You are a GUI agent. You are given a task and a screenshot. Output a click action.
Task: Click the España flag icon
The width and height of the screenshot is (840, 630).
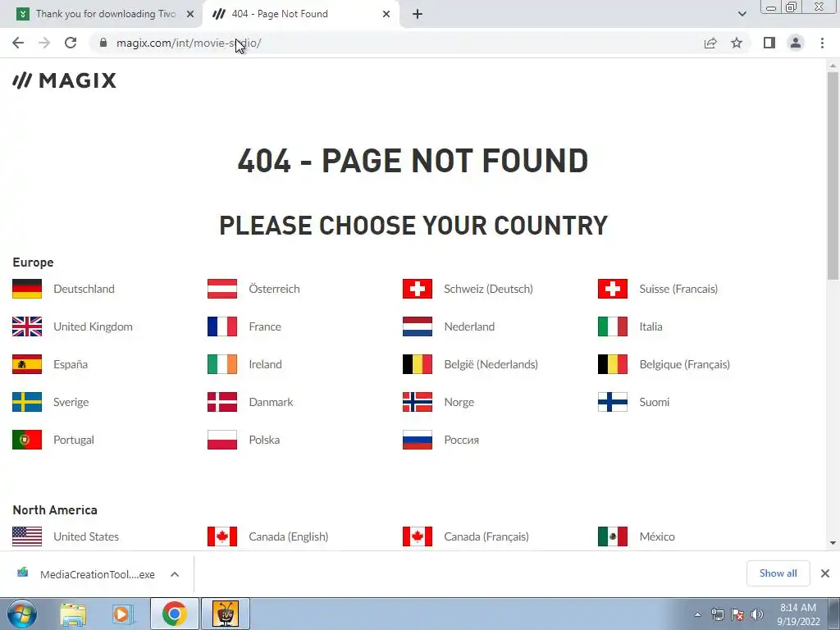[27, 364]
